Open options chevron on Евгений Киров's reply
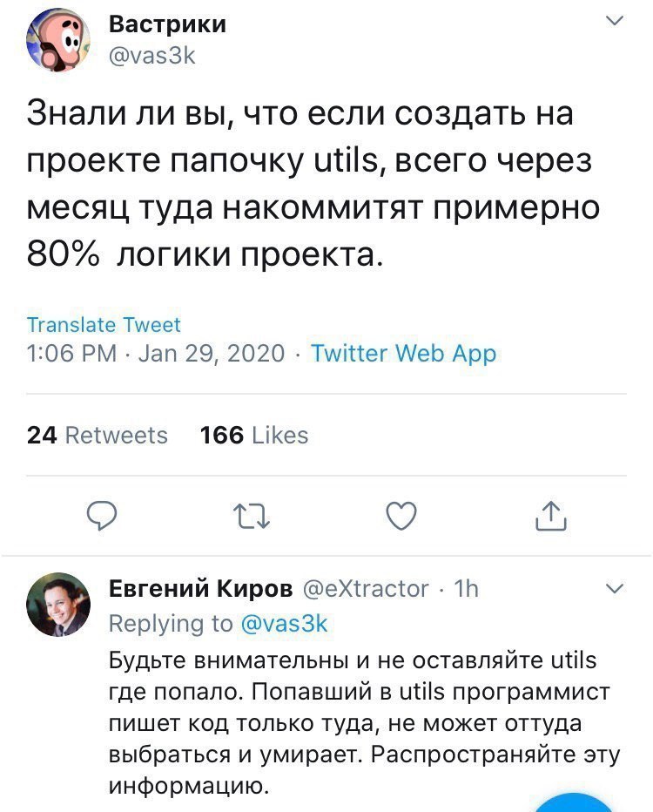This screenshot has height=812, width=653. (615, 590)
